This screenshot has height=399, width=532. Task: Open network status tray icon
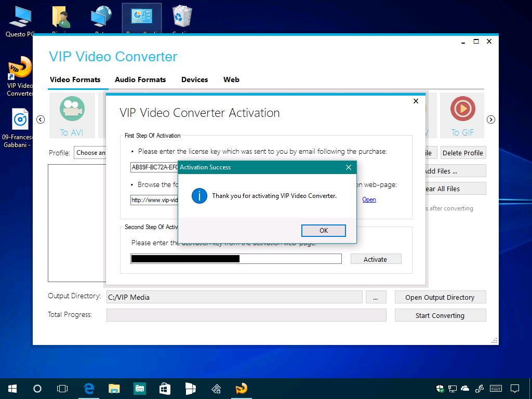click(x=453, y=389)
